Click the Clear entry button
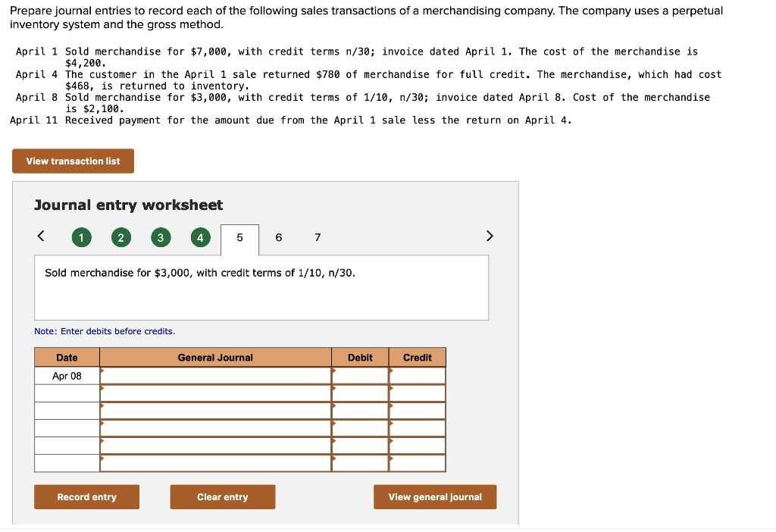 (x=222, y=496)
